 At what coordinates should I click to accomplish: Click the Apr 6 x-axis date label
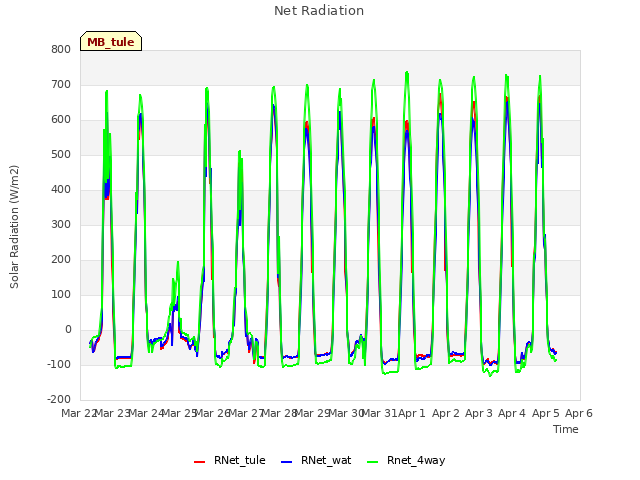tap(579, 413)
